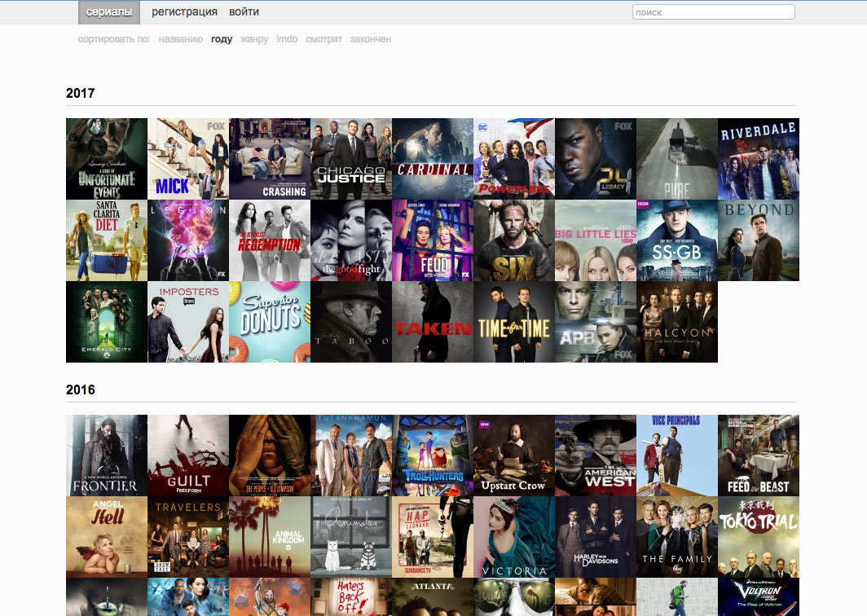Screen dimensions: 867x616
Task: Sort series by imdb rating
Action: [x=287, y=39]
